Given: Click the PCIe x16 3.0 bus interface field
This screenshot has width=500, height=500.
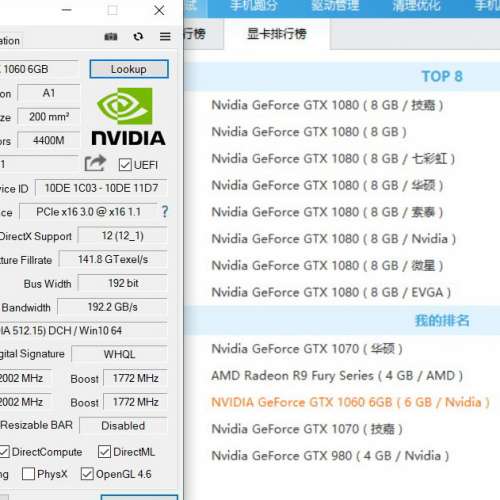Looking at the screenshot, I should pyautogui.click(x=88, y=212).
